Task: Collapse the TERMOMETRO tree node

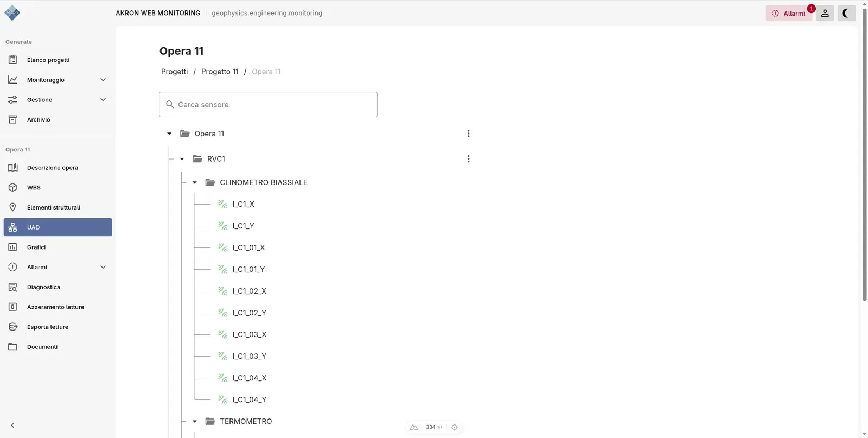Action: pyautogui.click(x=194, y=421)
